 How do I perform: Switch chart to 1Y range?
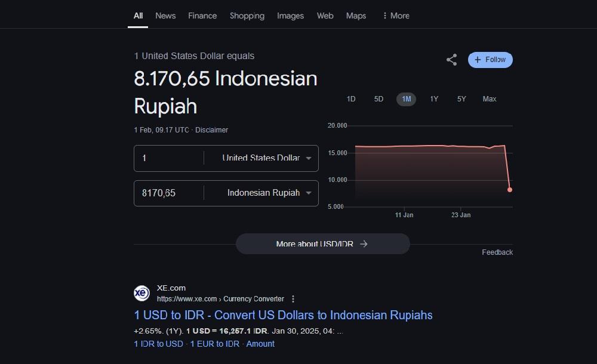click(x=434, y=99)
